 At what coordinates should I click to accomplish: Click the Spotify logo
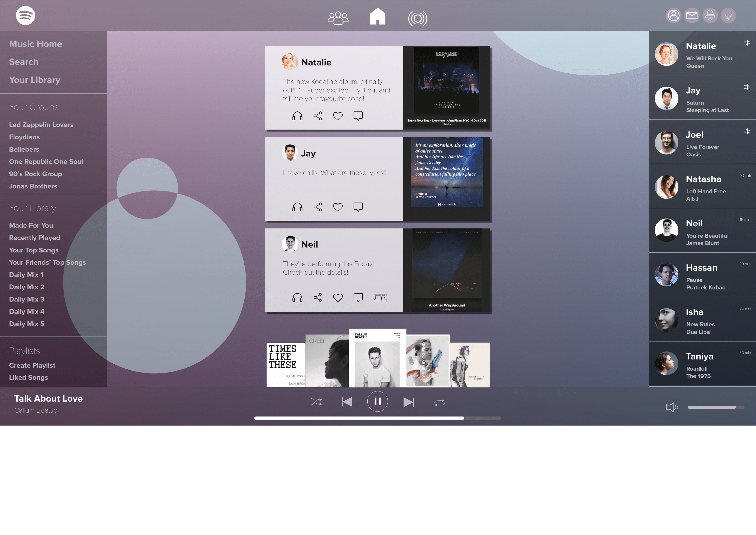(26, 16)
